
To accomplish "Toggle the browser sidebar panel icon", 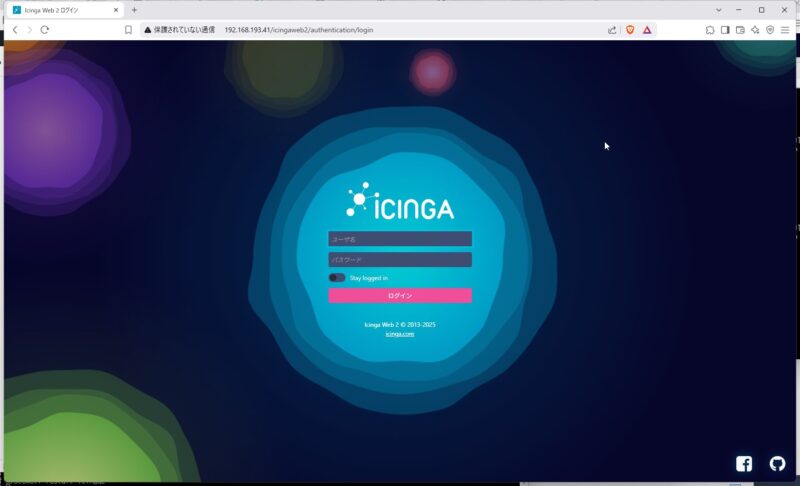I will [x=725, y=30].
